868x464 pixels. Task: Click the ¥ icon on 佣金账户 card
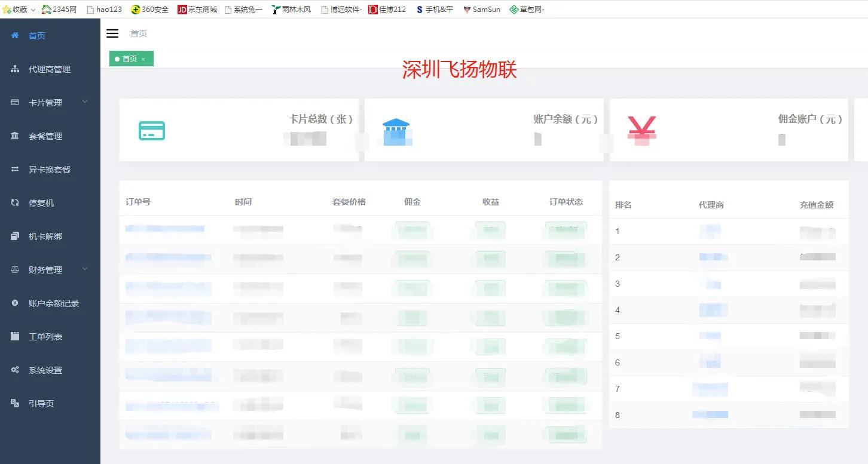click(641, 128)
